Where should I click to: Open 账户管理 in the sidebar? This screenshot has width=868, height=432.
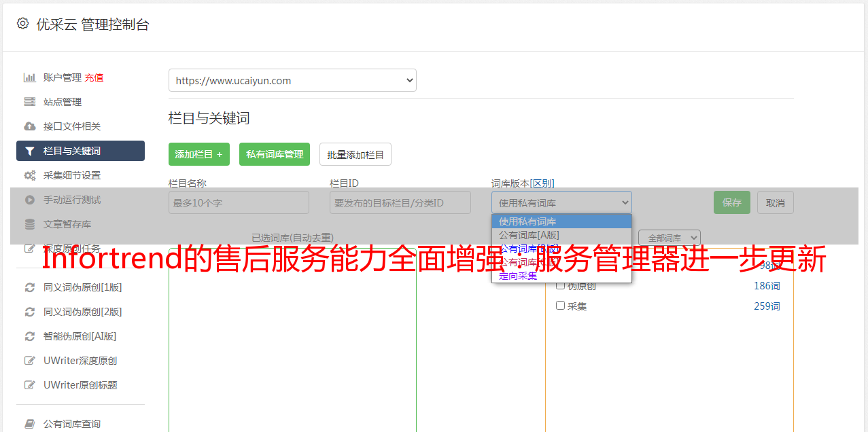[63, 77]
